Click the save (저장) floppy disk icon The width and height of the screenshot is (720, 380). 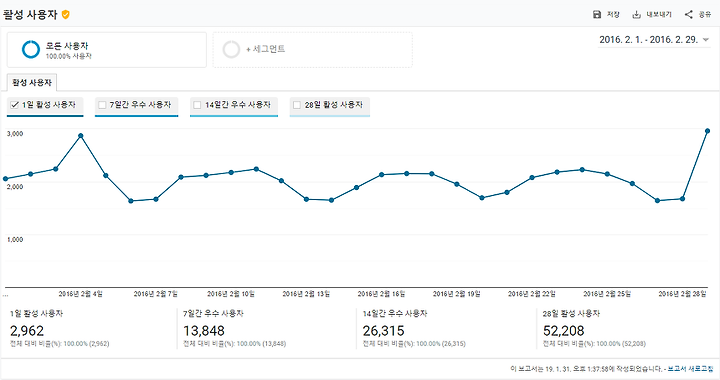pos(597,15)
